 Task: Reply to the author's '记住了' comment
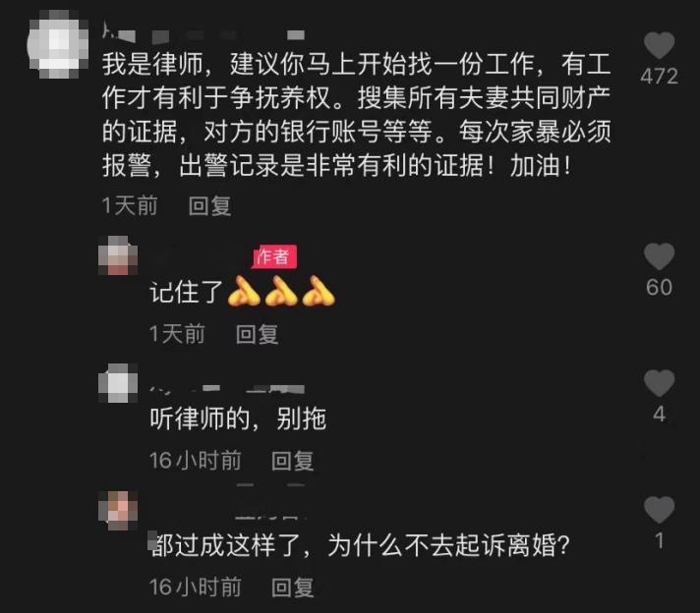click(x=258, y=334)
